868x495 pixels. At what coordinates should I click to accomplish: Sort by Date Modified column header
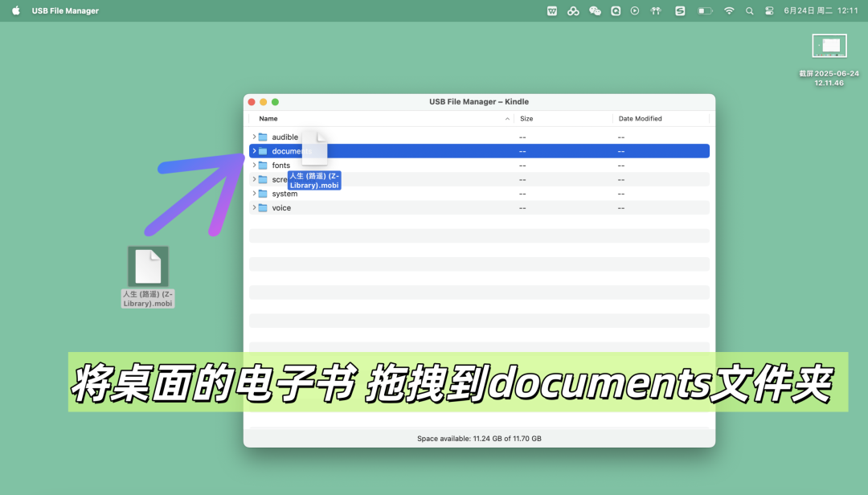coord(640,119)
